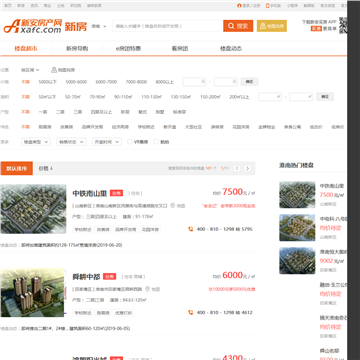Open the 舜耕中都 listing thumbnail
This screenshot has width=360, height=360.
click(x=32, y=292)
